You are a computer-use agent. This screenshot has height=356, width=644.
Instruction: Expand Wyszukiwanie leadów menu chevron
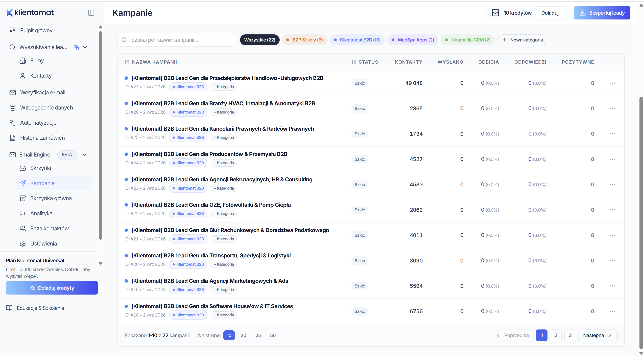[85, 47]
